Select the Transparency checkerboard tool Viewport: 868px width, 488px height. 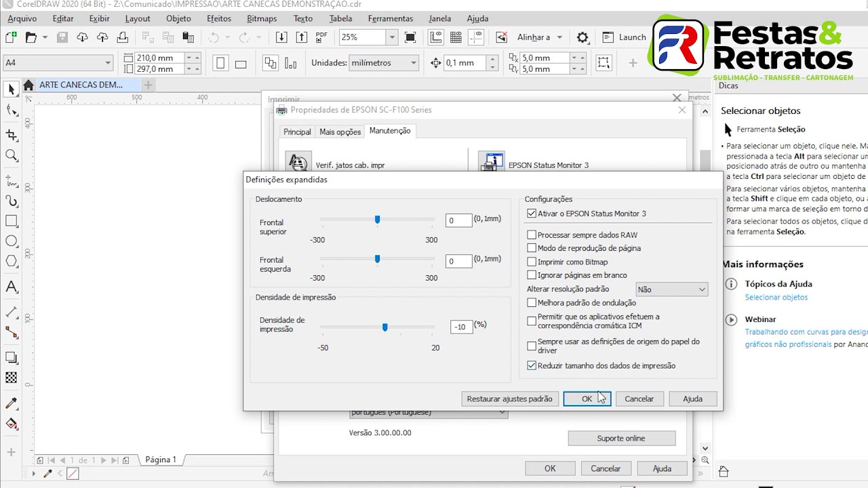pyautogui.click(x=12, y=378)
